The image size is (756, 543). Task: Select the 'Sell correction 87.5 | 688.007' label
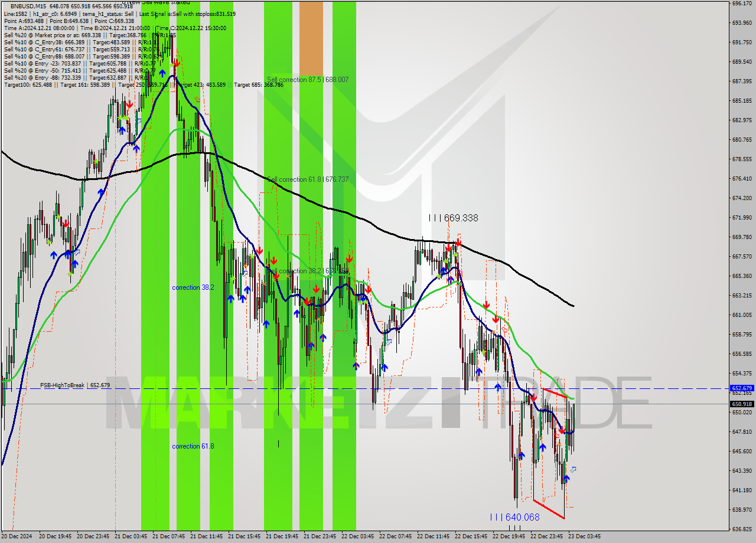point(308,80)
